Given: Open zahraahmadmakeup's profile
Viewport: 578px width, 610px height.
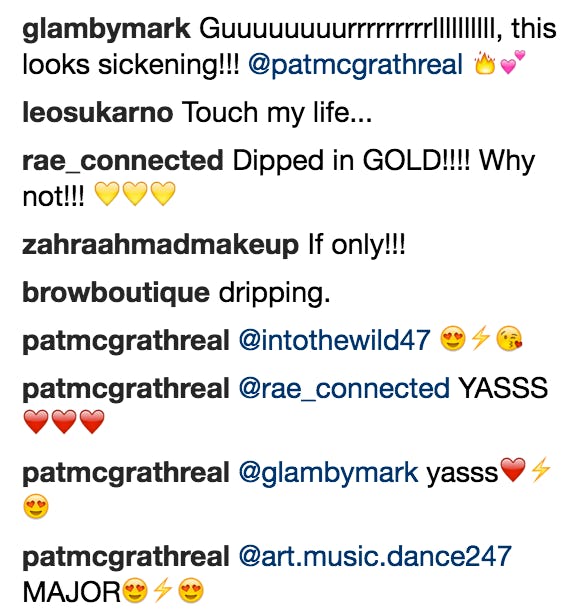Looking at the screenshot, I should (x=160, y=245).
